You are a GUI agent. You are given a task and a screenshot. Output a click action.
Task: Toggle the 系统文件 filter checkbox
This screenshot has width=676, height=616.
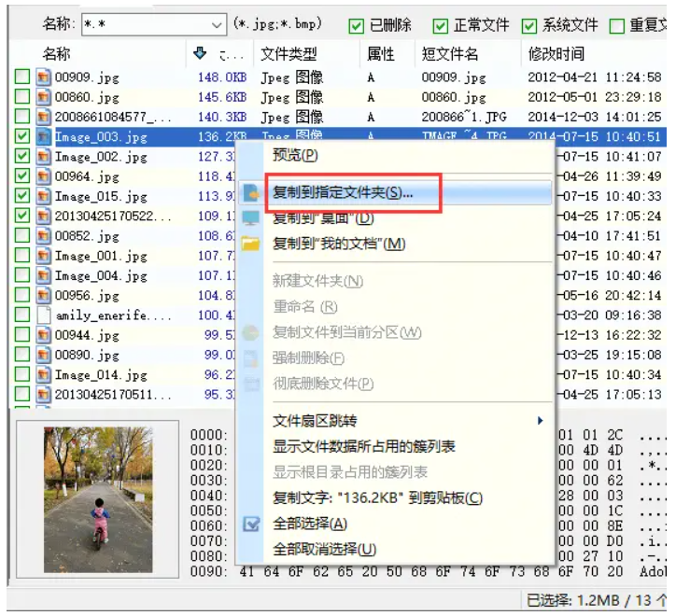(x=529, y=26)
